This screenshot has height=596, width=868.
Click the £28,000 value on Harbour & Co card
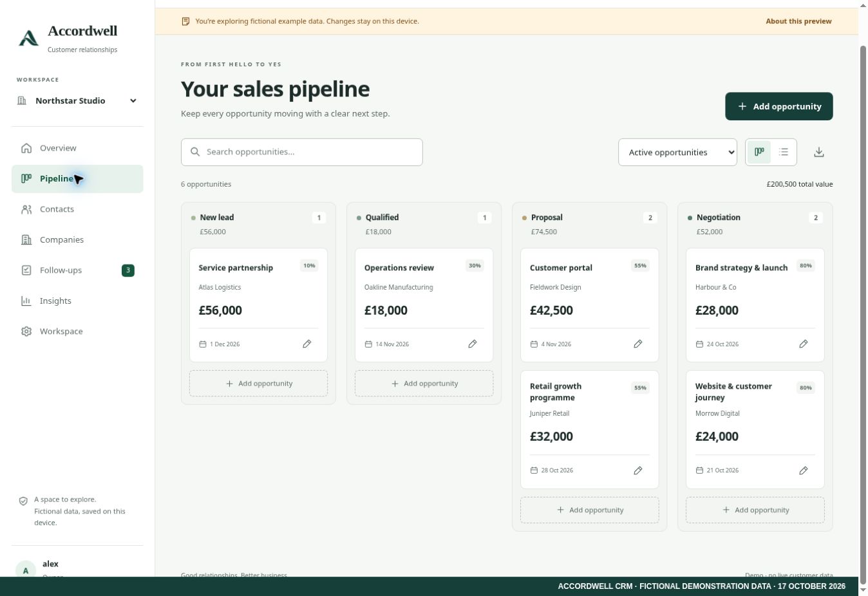[x=717, y=310]
